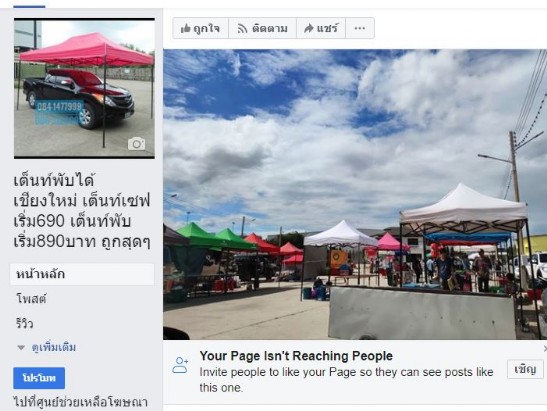Click the phone number overlay on profile photo
Viewport: 547px width, 411px height.
59,106
